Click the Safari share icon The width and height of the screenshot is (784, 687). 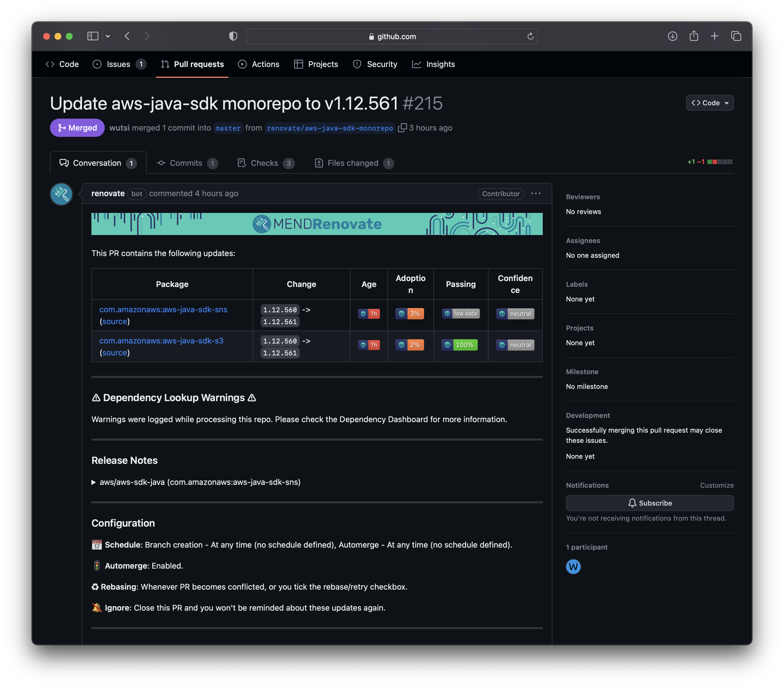(693, 36)
